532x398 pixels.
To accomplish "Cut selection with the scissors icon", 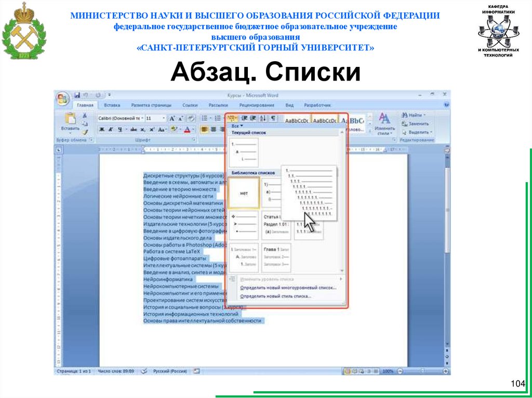I will click(85, 116).
